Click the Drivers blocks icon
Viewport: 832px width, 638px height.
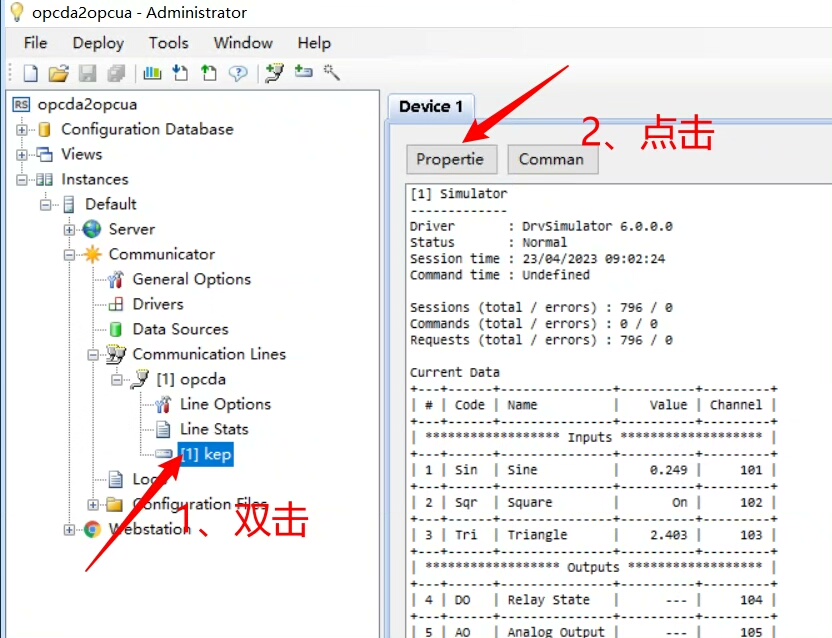(x=116, y=304)
